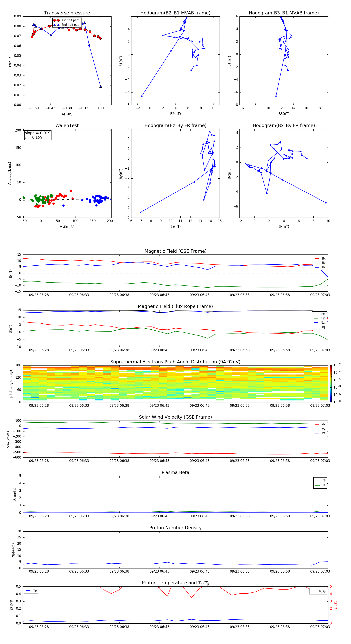Click 'Hodogram(B2_B1 MVAB frame)' title

(175, 13)
